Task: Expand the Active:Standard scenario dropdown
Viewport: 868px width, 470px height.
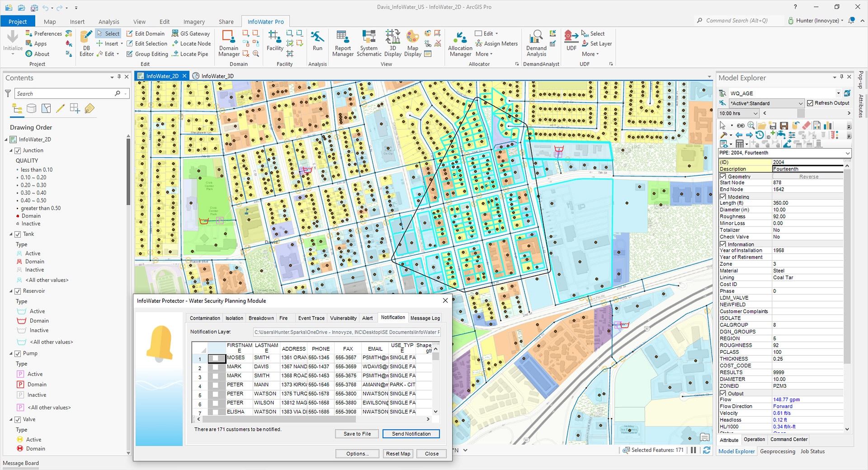Action: [x=800, y=103]
